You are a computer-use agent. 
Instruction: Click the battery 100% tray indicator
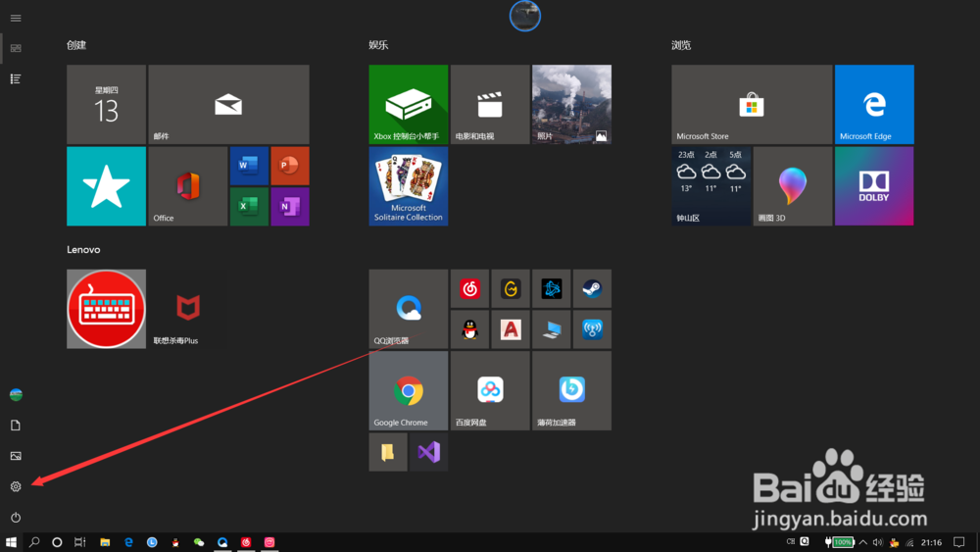(x=840, y=542)
